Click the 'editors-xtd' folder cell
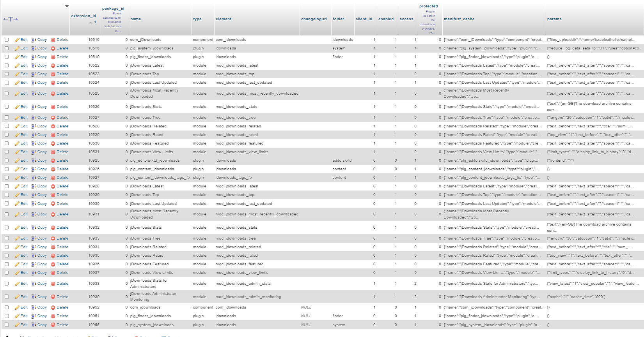The height and width of the screenshot is (337, 644). coord(342,161)
